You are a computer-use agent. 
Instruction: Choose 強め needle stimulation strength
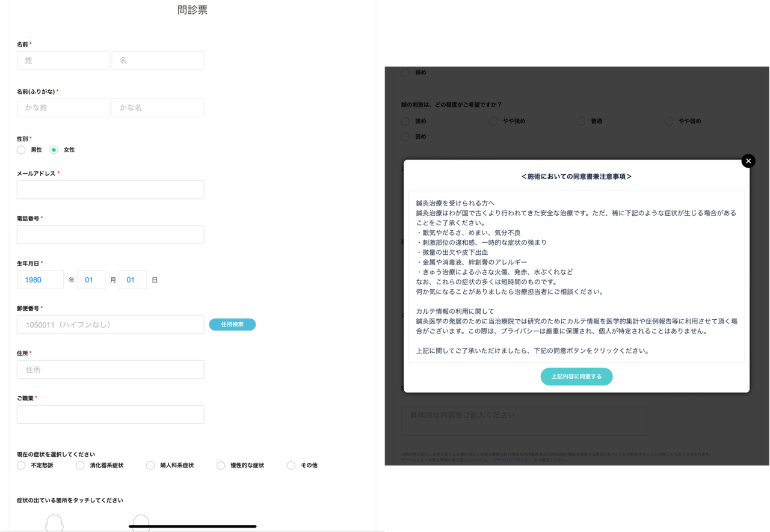[405, 121]
